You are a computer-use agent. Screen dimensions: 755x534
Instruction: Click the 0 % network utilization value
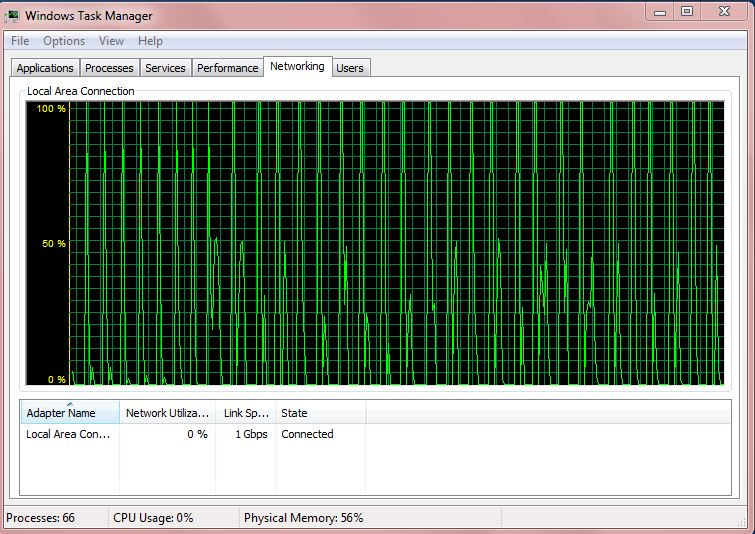[197, 434]
